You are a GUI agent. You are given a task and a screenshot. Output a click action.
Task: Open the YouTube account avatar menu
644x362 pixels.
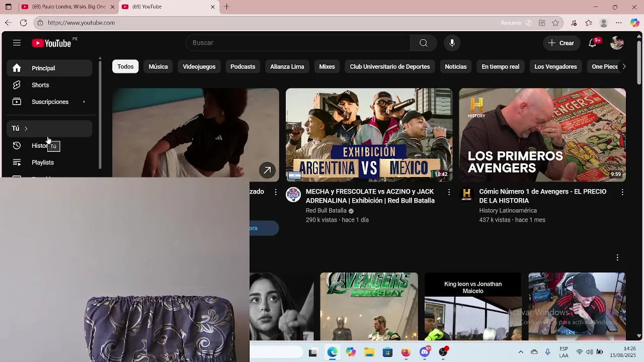click(617, 43)
